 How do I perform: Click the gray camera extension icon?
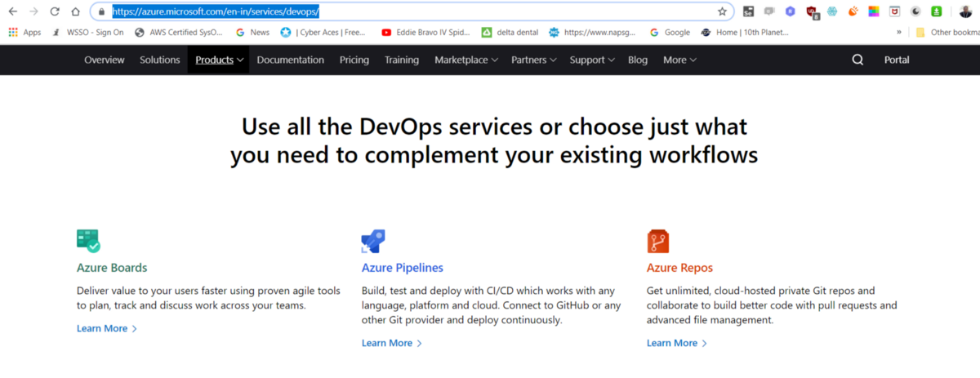coord(769,11)
